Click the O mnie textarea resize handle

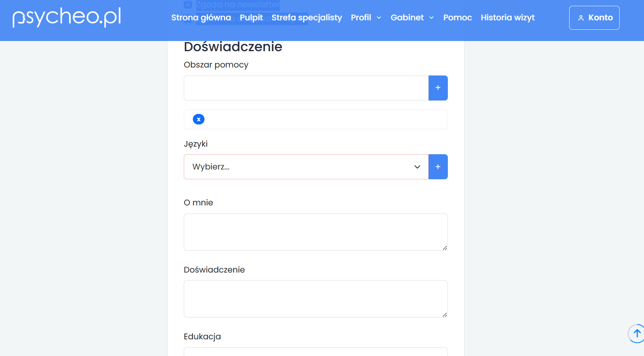[x=445, y=248]
